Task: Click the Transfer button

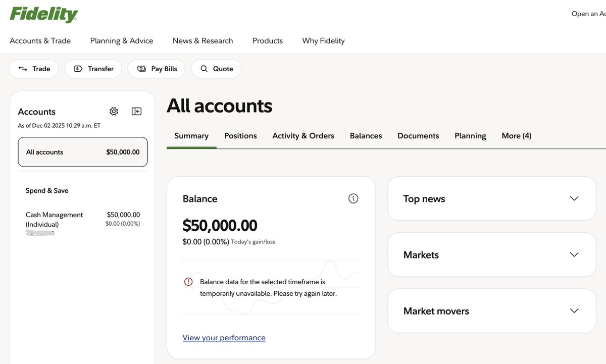Action: pos(93,69)
